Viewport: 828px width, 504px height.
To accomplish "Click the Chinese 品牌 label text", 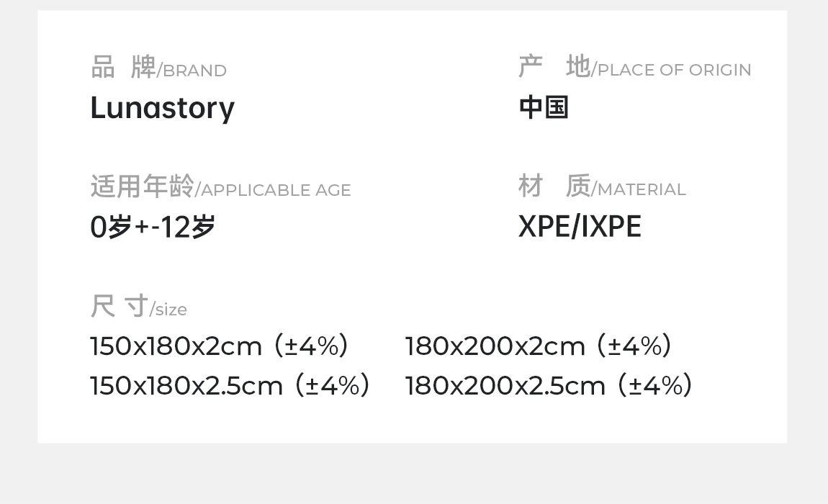I will pos(123,67).
